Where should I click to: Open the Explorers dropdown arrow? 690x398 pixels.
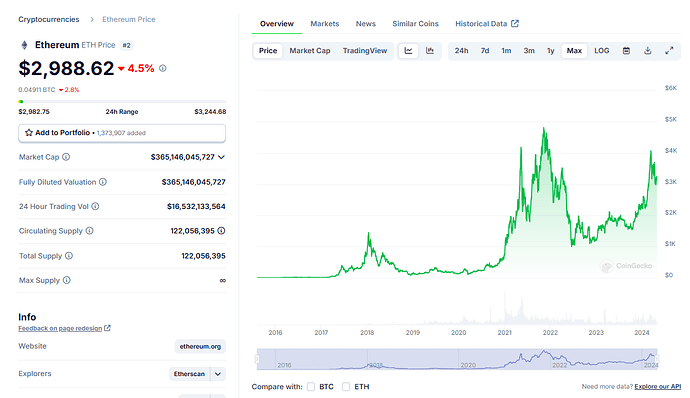tap(218, 374)
